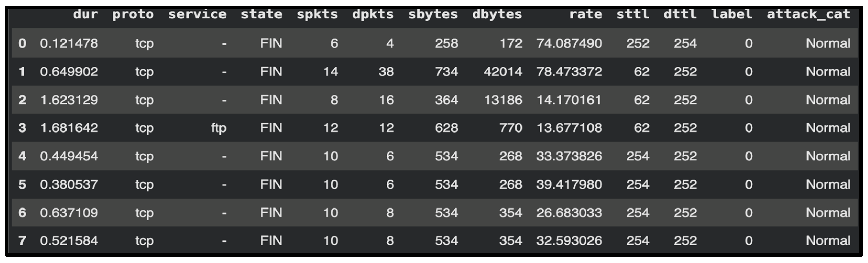Select the state column header

[261, 14]
